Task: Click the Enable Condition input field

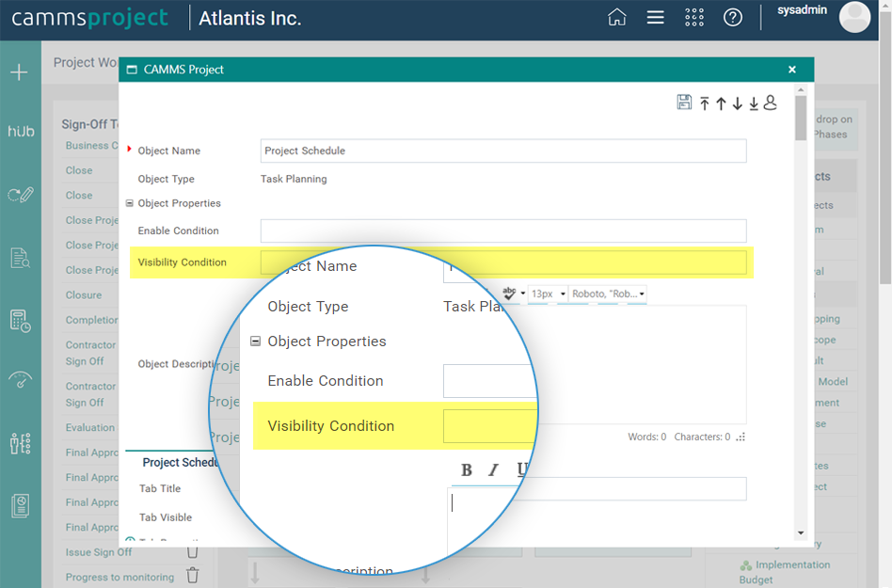Action: [503, 230]
